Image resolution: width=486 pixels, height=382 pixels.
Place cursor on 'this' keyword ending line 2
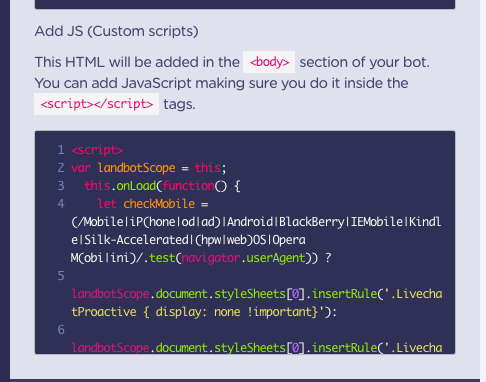[208, 168]
